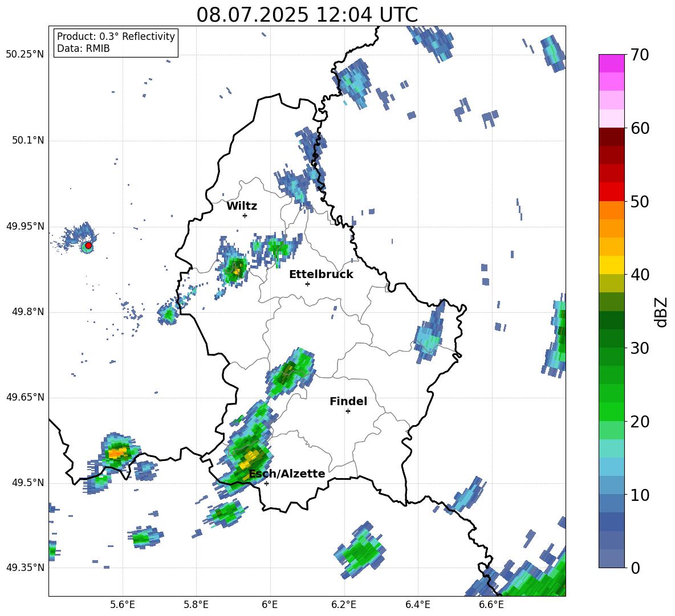675x616 pixels.
Task: Click the yellow storm core near Esch/Alzette
Action: coord(249,459)
